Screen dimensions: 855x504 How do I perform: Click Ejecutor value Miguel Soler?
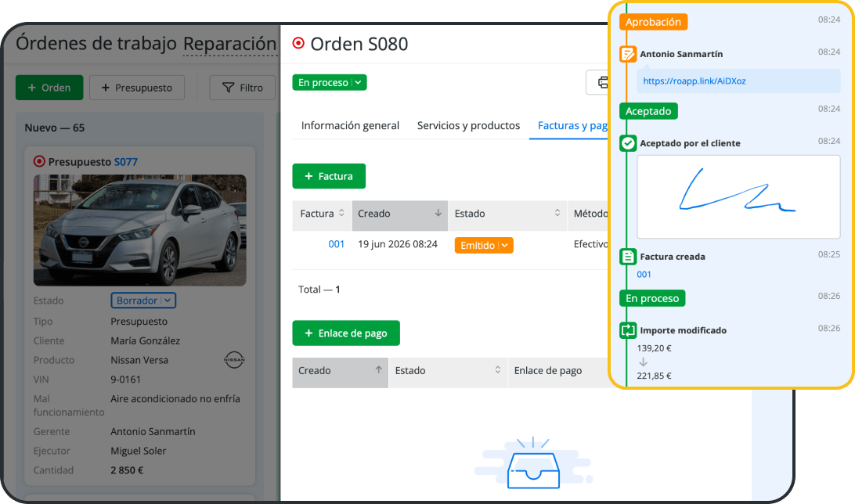(x=138, y=451)
